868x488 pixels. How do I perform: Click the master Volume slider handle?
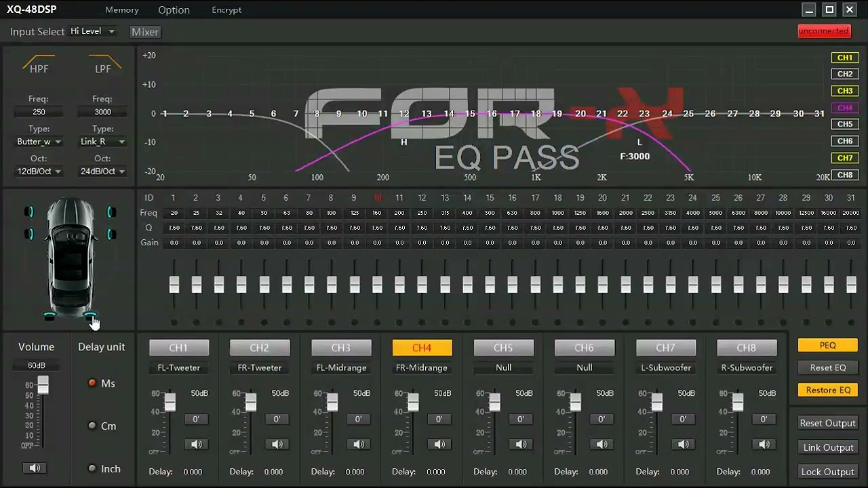[43, 386]
